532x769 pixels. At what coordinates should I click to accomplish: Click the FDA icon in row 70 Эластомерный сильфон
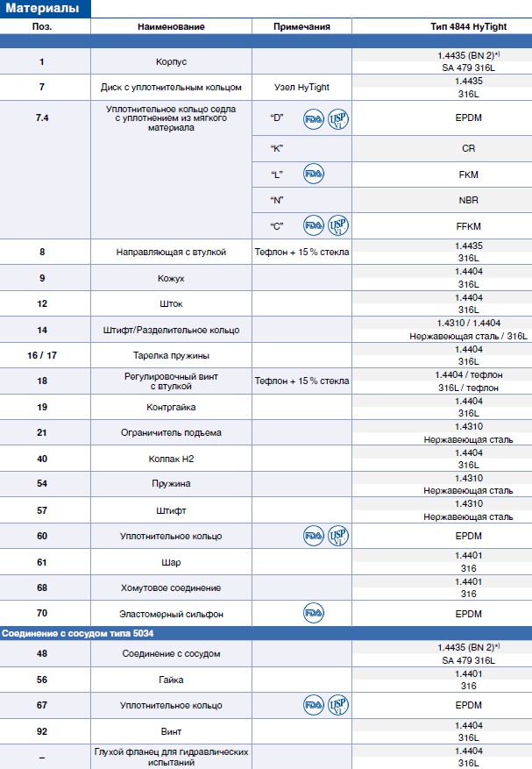click(x=313, y=613)
